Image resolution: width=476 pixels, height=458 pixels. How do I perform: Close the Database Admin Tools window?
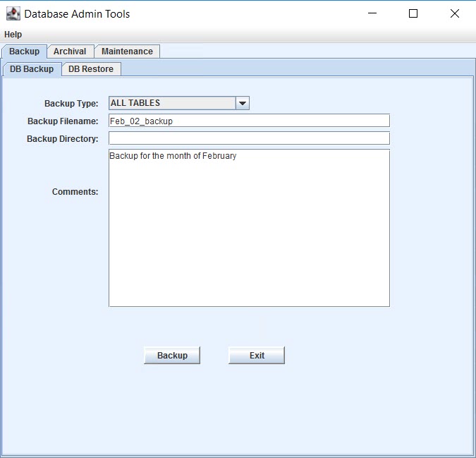[x=455, y=13]
